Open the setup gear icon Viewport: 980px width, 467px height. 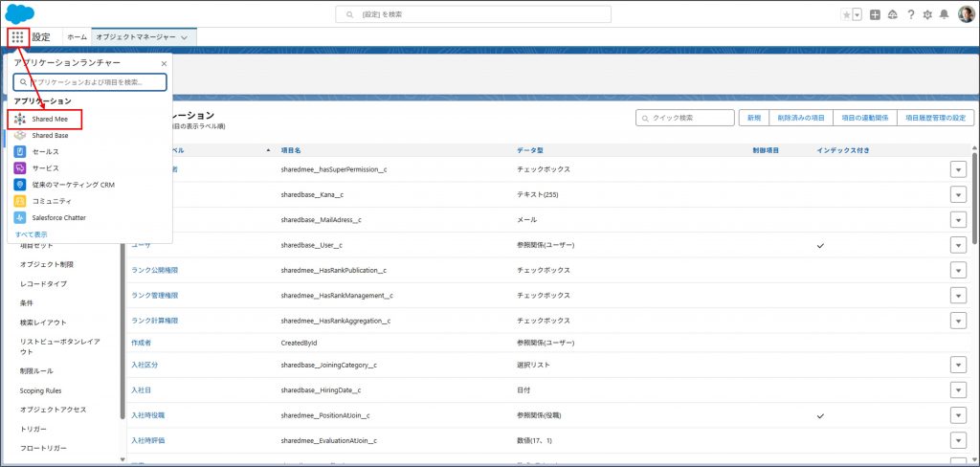click(926, 14)
